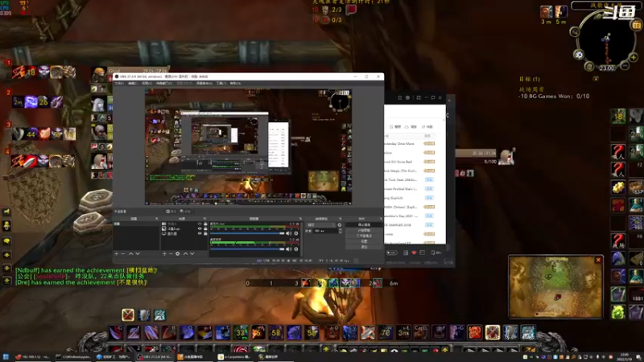
Task: Open 编辑 menu in OBS menu bar
Action: pyautogui.click(x=133, y=84)
